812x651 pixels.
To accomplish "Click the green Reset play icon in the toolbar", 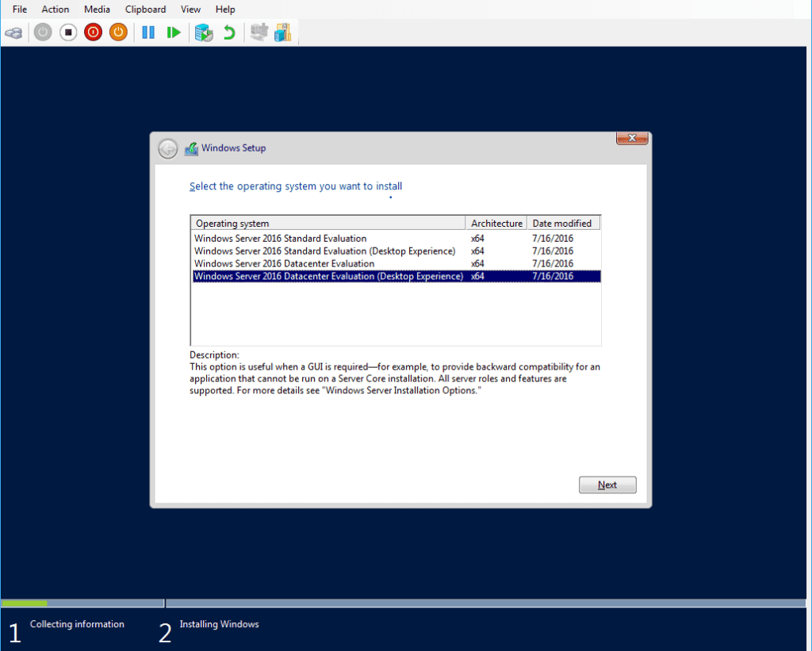I will tap(174, 33).
